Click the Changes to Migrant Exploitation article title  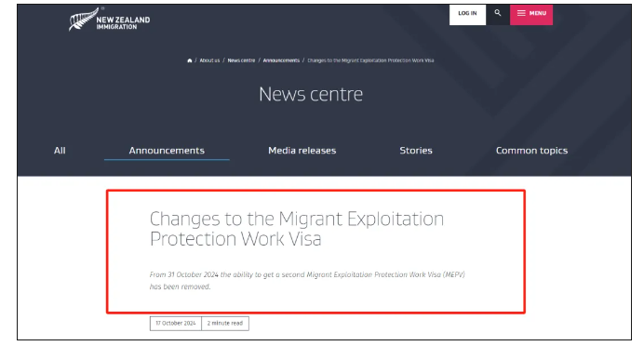coord(297,229)
